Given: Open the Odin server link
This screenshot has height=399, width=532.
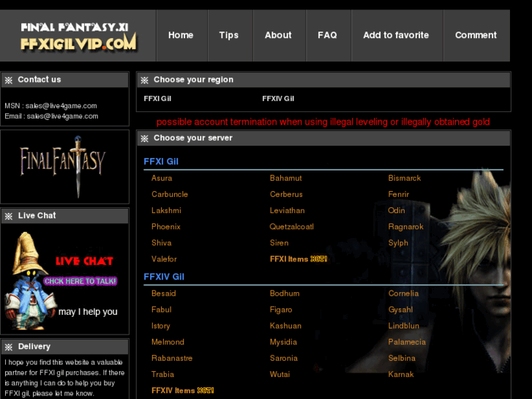Looking at the screenshot, I should click(x=397, y=211).
